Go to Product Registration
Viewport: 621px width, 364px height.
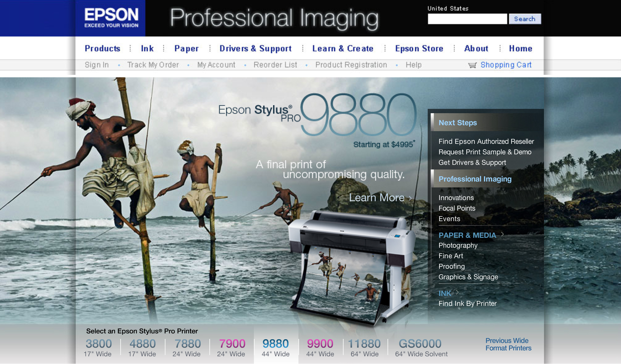point(351,65)
